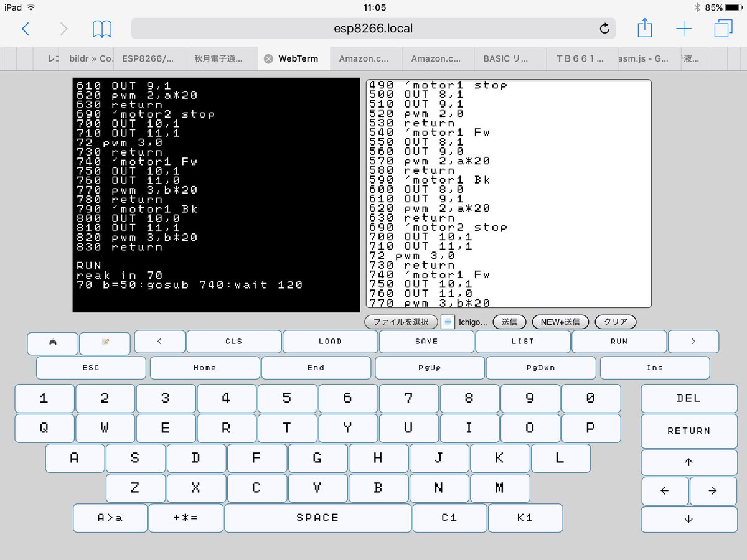
Task: Click the NEW+送信 button
Action: click(560, 322)
